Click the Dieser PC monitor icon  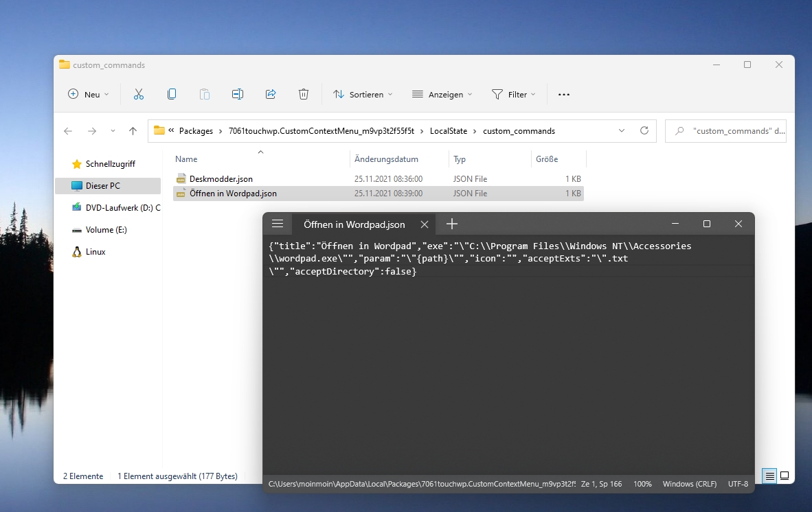(77, 186)
